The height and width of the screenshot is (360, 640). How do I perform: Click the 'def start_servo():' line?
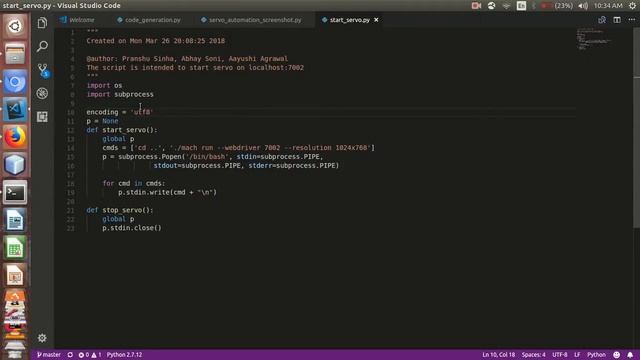122,130
